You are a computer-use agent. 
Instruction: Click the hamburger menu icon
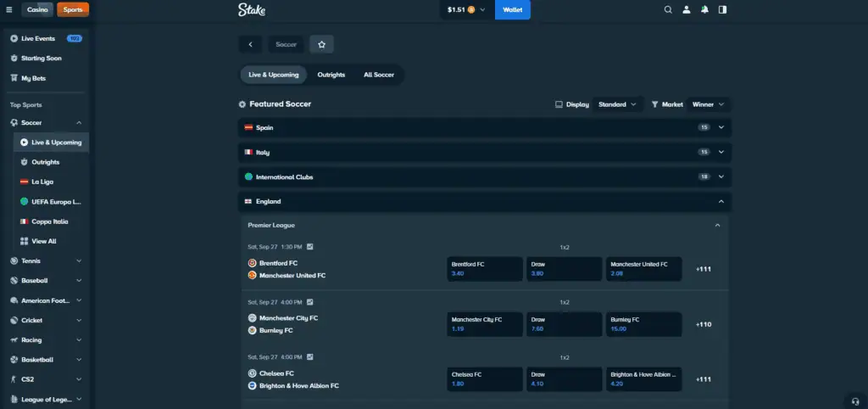tap(9, 10)
